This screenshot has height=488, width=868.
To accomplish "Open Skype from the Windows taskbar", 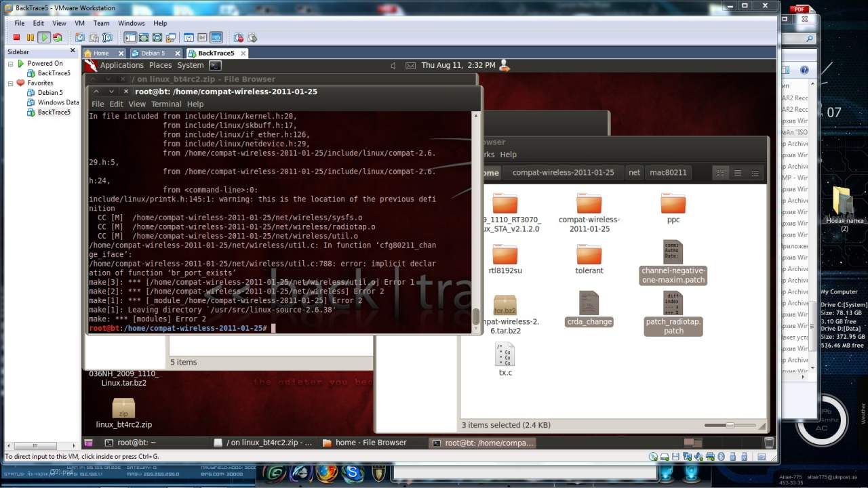I will 353,472.
